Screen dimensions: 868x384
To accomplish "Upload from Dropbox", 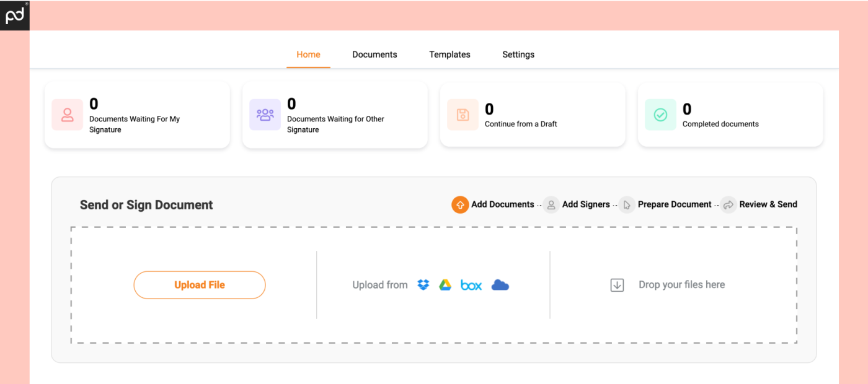I will tap(423, 285).
